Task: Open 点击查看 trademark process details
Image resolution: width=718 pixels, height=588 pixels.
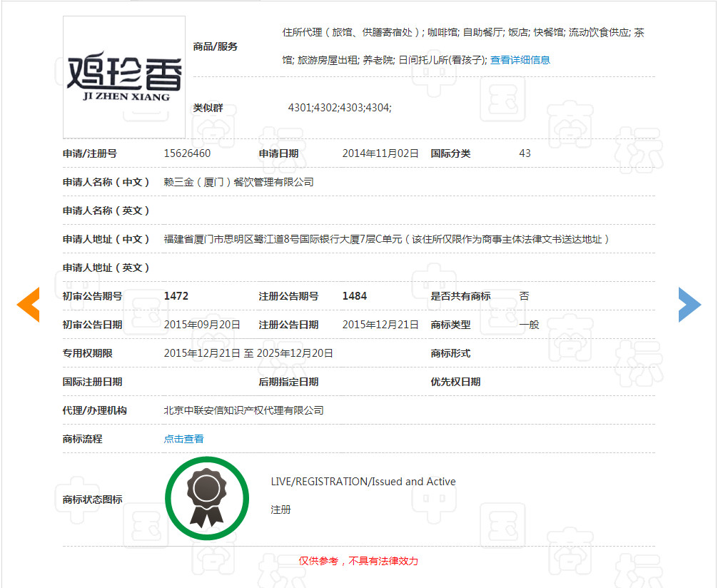Action: click(x=183, y=438)
